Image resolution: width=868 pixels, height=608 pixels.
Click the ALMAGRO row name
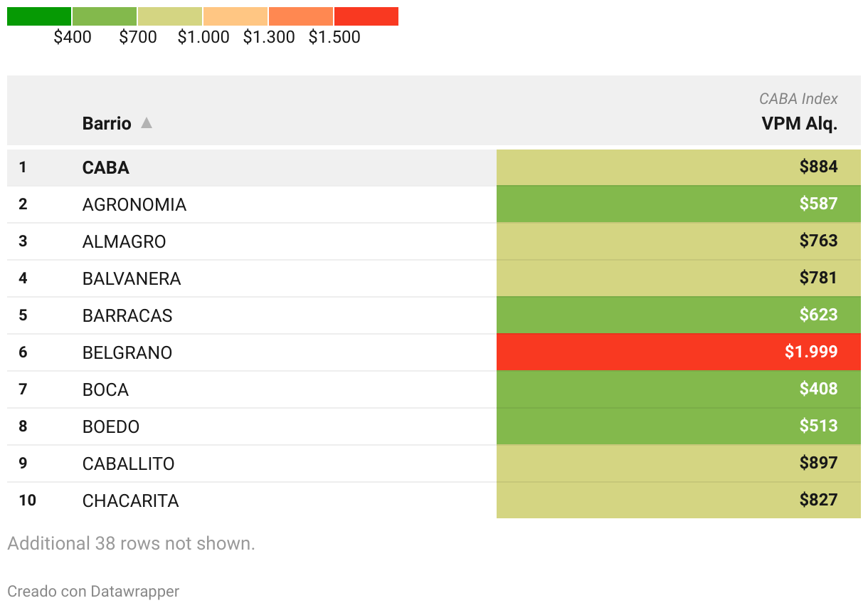point(125,241)
